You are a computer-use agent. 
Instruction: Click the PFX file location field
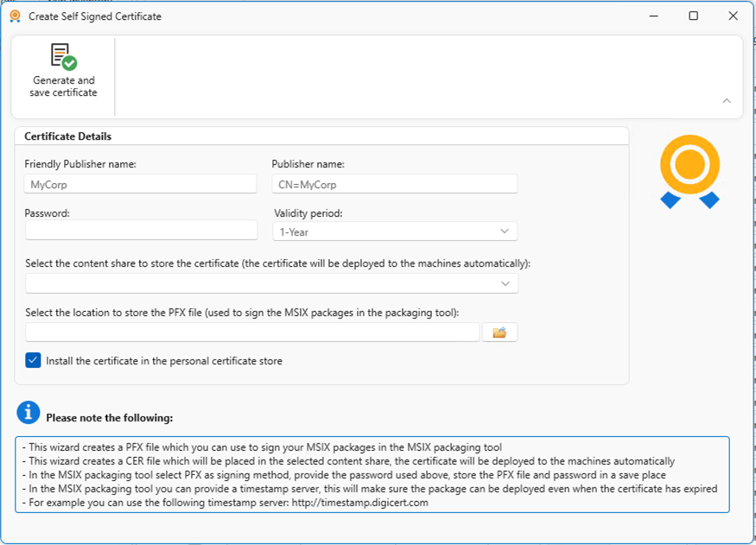252,333
